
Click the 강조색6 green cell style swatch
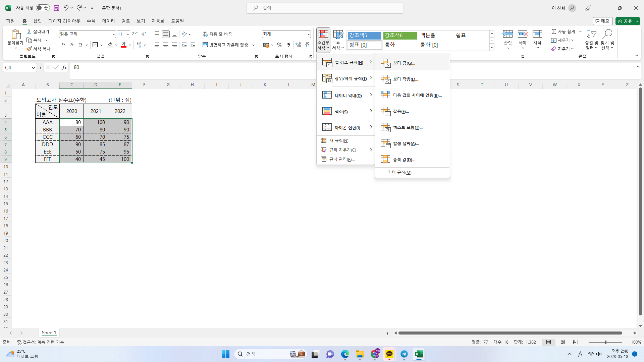coord(400,35)
